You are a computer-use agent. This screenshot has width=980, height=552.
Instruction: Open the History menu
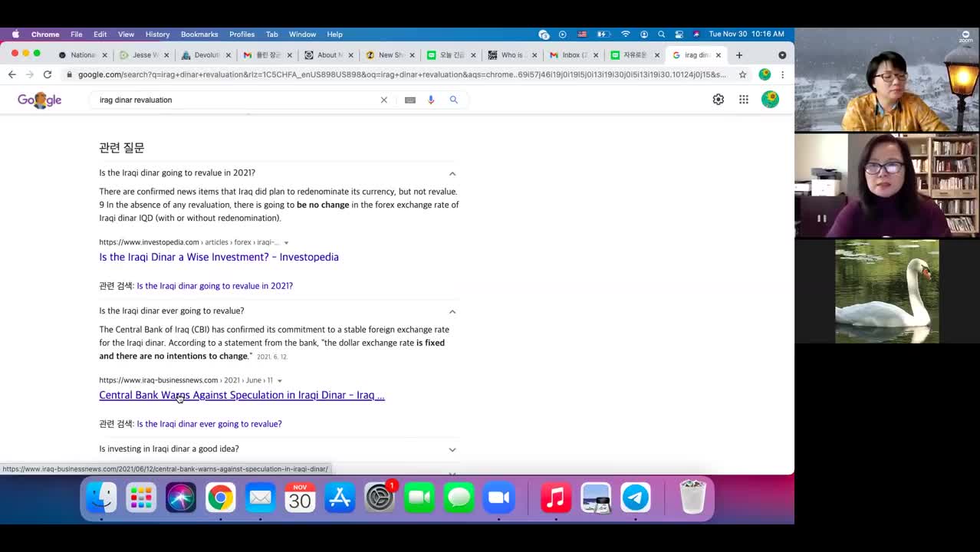tap(158, 34)
